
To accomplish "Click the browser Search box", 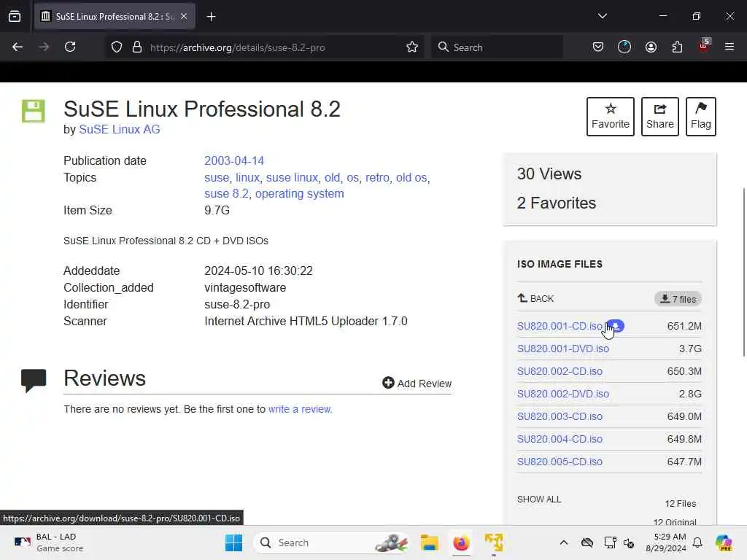I will coord(497,47).
